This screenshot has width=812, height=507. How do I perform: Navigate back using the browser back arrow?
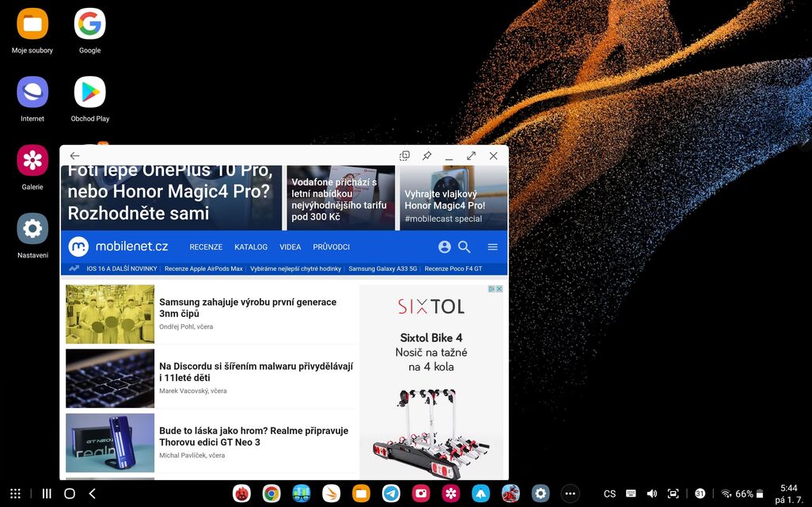click(74, 155)
